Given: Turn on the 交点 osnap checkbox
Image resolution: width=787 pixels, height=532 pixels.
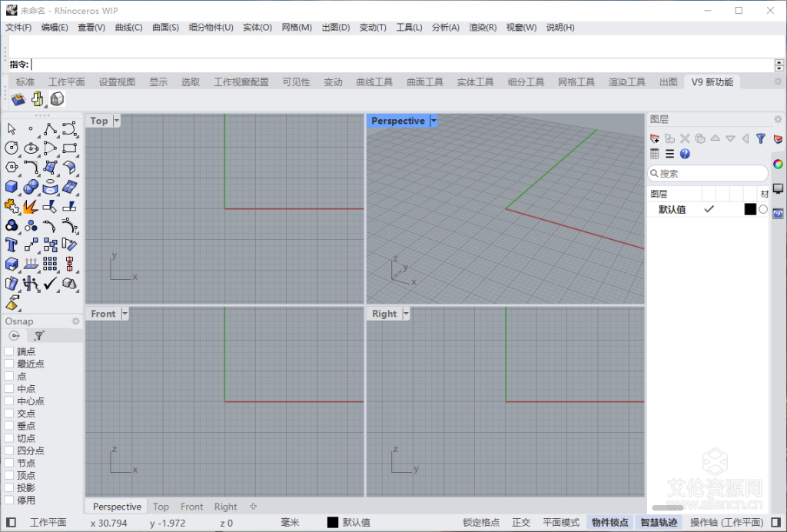Looking at the screenshot, I should (9, 414).
